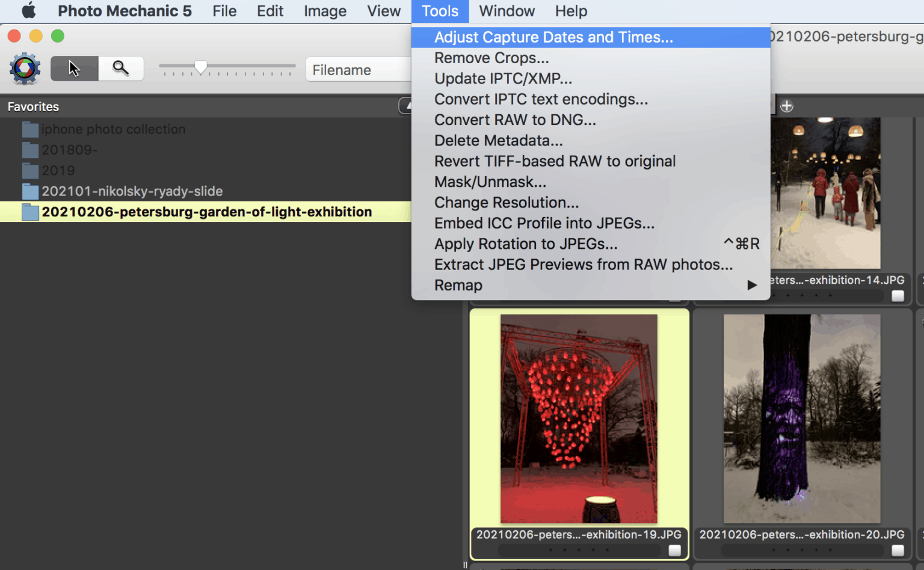The image size is (924, 570).
Task: Collapse the Favorites panel with its triangle
Action: [x=408, y=105]
